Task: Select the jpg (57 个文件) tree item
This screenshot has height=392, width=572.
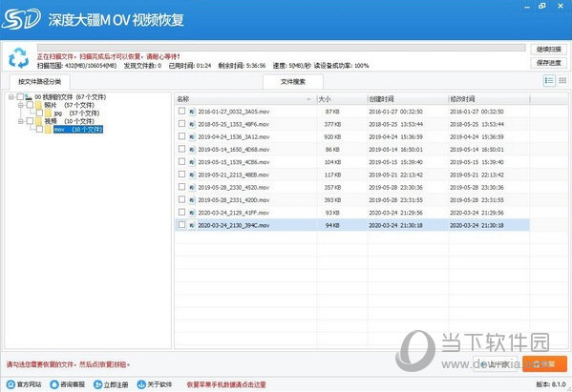Action: coord(76,113)
